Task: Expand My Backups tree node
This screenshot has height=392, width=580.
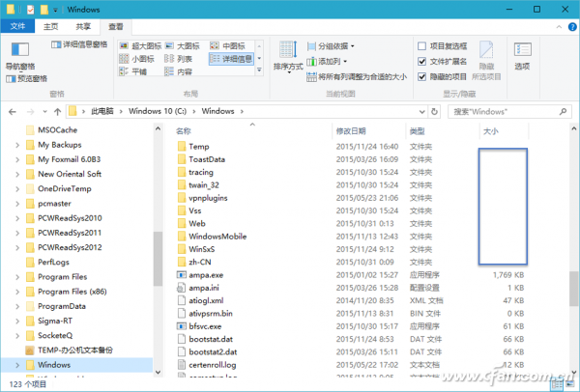Action: pos(17,145)
